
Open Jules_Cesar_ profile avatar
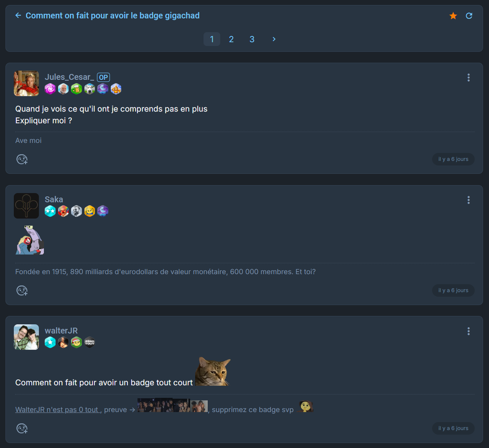[27, 83]
